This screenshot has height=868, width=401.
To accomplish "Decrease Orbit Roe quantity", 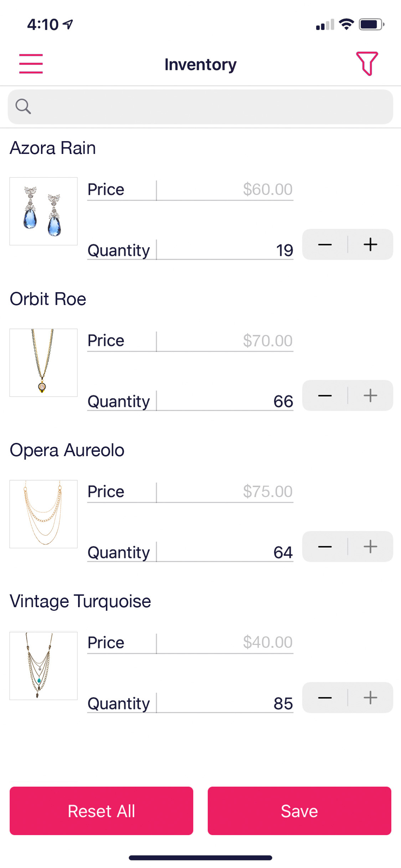I will 325,396.
